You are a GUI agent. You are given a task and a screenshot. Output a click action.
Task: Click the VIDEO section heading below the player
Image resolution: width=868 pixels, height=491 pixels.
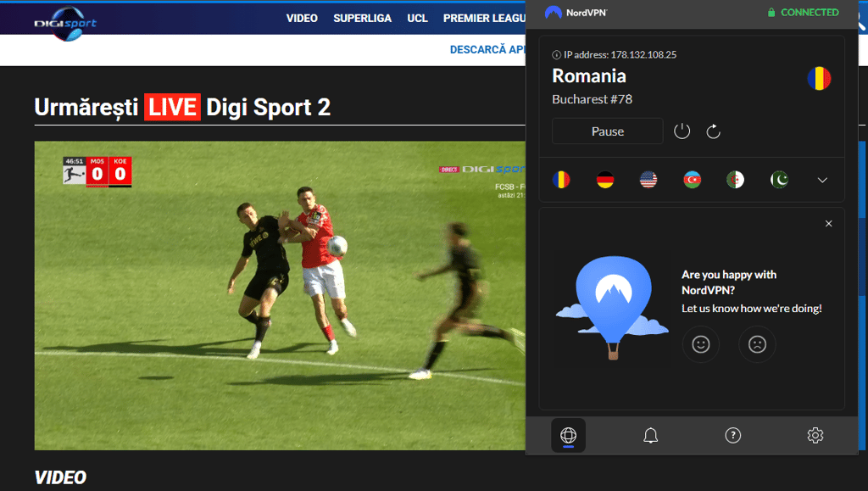tap(60, 477)
